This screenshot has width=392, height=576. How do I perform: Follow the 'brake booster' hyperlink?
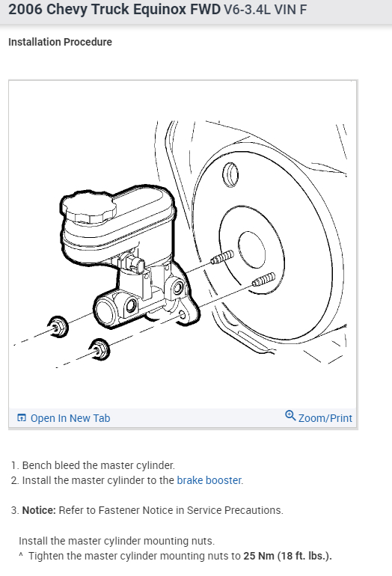click(209, 480)
